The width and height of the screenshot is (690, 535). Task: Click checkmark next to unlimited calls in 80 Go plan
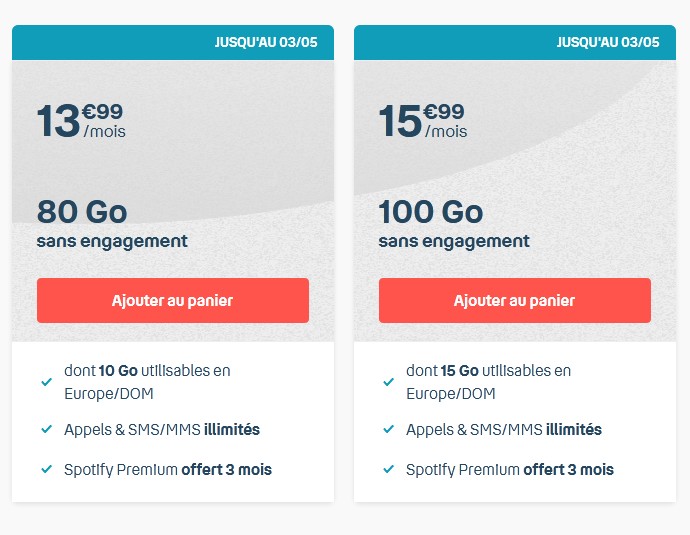tap(46, 429)
